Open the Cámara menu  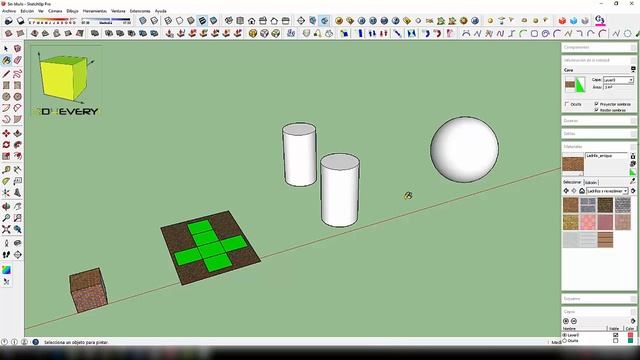coord(56,11)
